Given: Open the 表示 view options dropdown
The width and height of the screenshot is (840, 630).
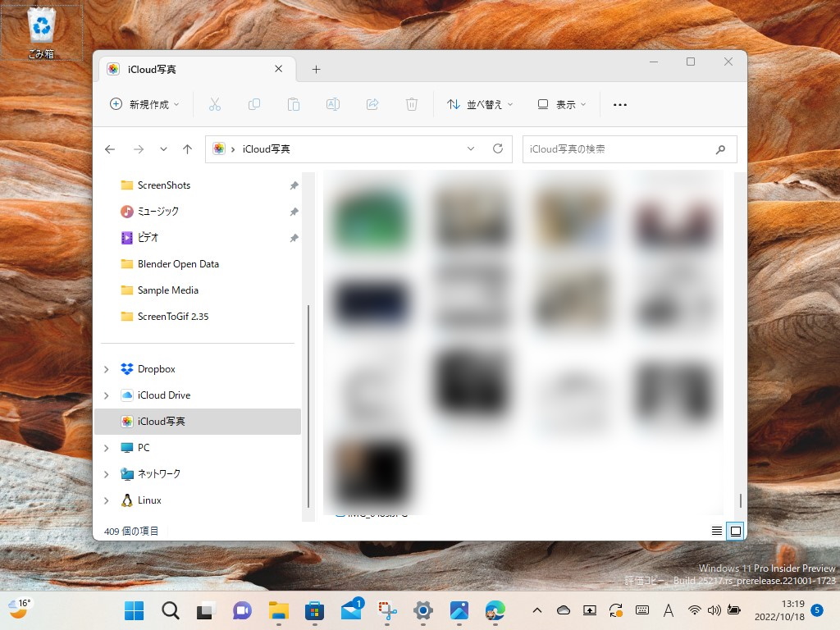Looking at the screenshot, I should [x=561, y=104].
